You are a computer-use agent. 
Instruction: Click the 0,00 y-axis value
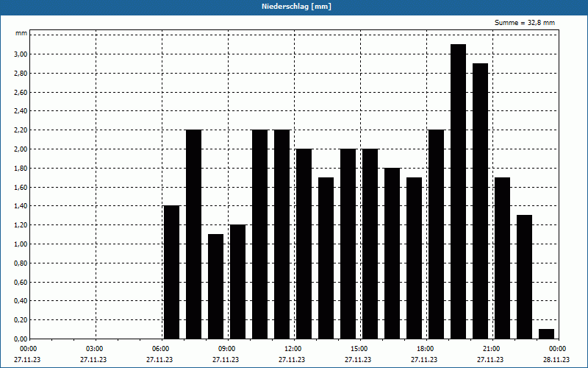21,339
